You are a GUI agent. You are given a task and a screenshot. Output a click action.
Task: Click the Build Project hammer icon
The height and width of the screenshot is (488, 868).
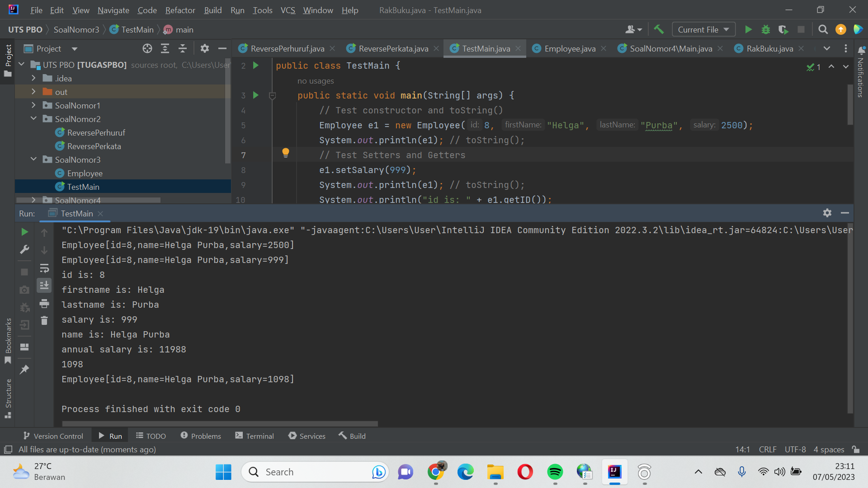(x=658, y=29)
